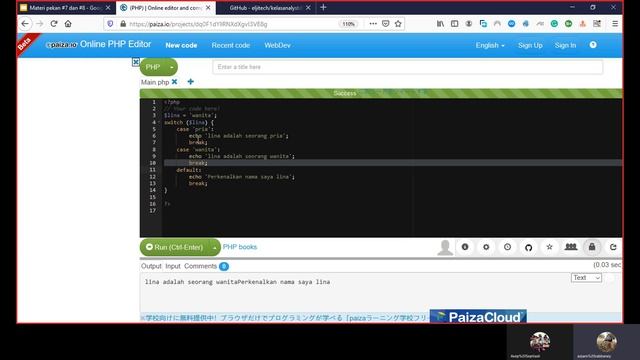Screen dimensions: 640x360
Task: Open a new browser tab
Action: coord(323,7)
